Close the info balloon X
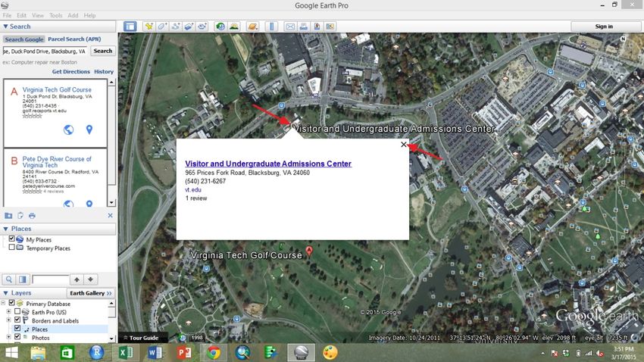644x362 pixels. [404, 145]
